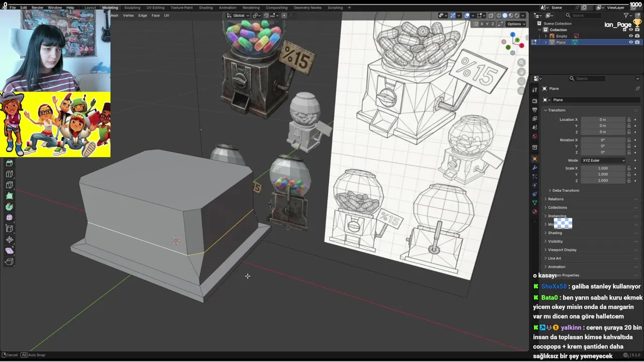Lock Location X with padlock icon
The width and height of the screenshot is (644, 362).
tap(629, 120)
